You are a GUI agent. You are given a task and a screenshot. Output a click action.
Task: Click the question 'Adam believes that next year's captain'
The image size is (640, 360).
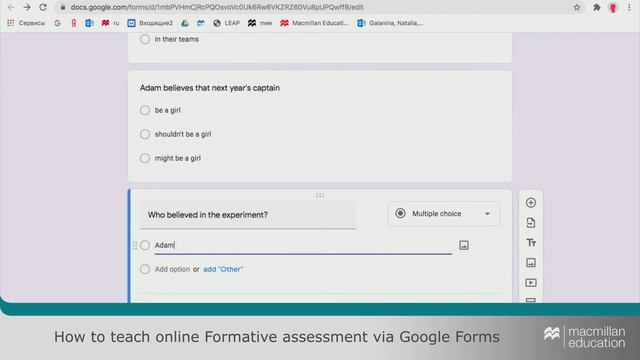210,88
